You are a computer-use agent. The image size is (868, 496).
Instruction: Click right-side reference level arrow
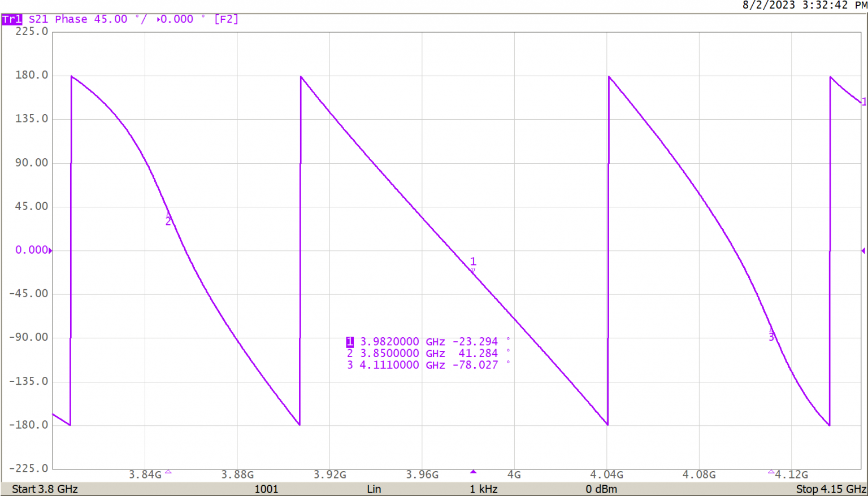pos(863,250)
